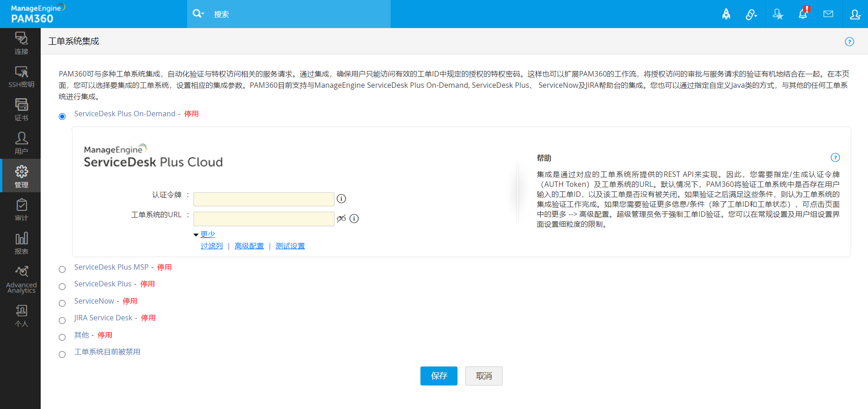Click the rocket icon in top bar
The height and width of the screenshot is (409, 868).
726,14
